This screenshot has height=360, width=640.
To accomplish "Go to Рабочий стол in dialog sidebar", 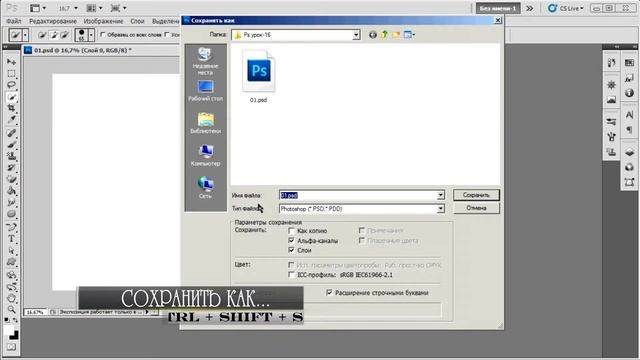I will coord(205,91).
